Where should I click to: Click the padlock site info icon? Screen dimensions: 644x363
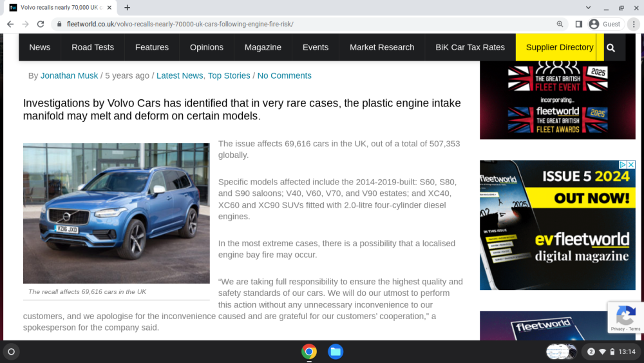[x=59, y=25]
